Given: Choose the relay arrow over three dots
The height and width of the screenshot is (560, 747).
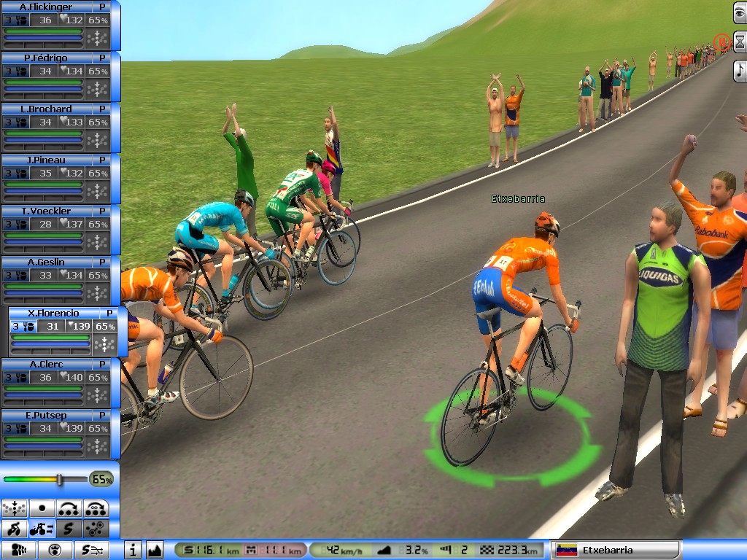Looking at the screenshot, I should 69,508.
